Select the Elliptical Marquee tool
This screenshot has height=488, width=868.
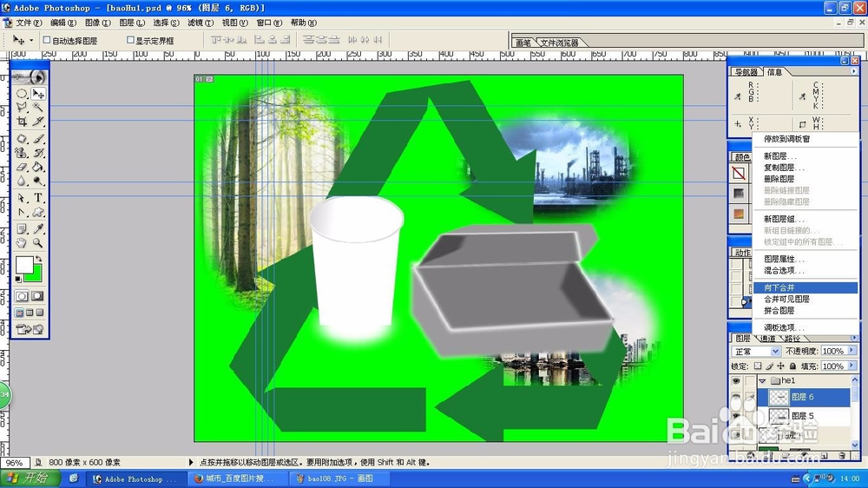pos(22,94)
